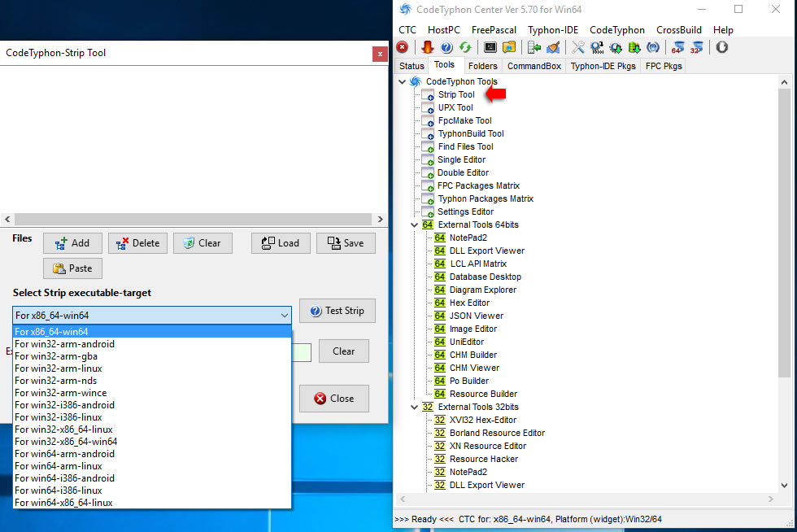Switch to the Status tab
Screen dimensions: 797x532
[412, 66]
